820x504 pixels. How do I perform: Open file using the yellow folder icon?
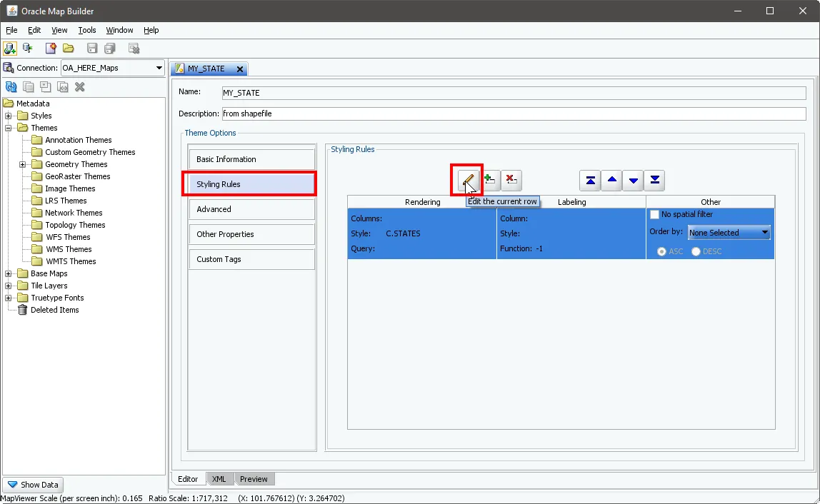pos(69,48)
